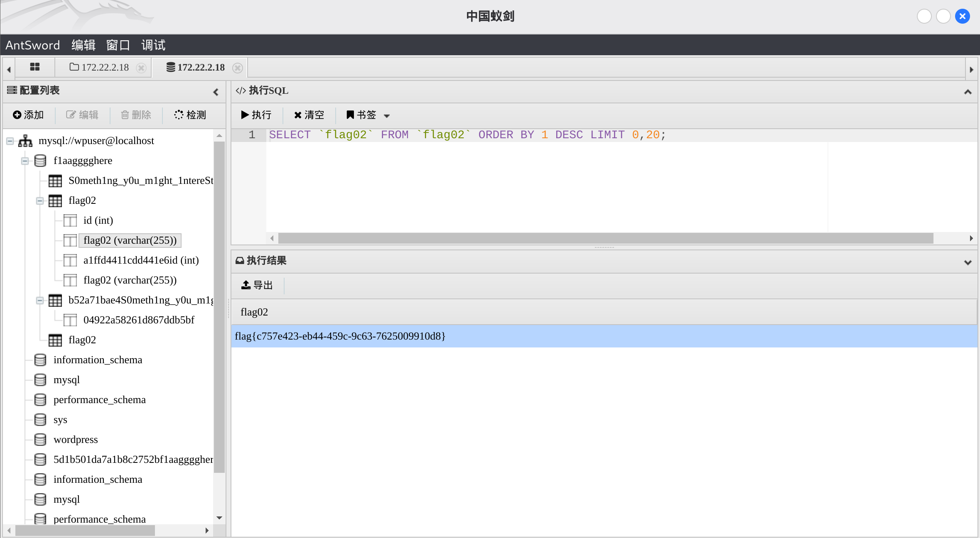Click the flag02 result column header
This screenshot has height=538, width=980.
[604, 312]
